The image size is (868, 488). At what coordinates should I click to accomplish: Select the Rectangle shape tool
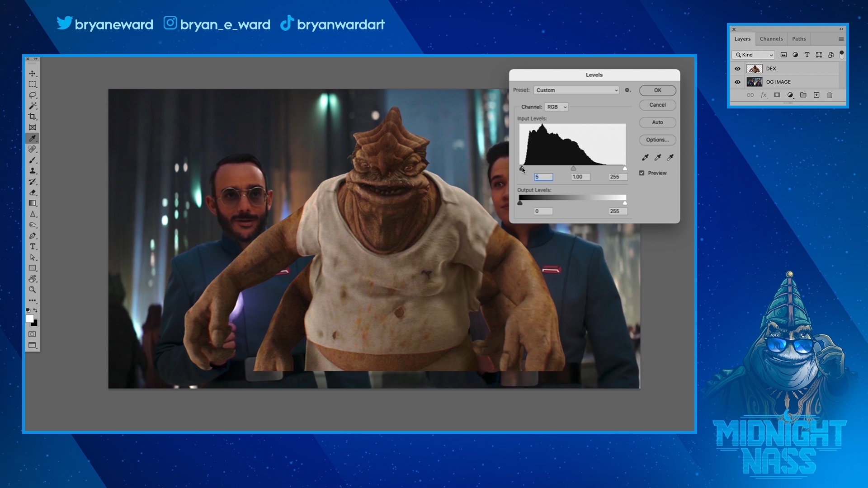pos(33,268)
